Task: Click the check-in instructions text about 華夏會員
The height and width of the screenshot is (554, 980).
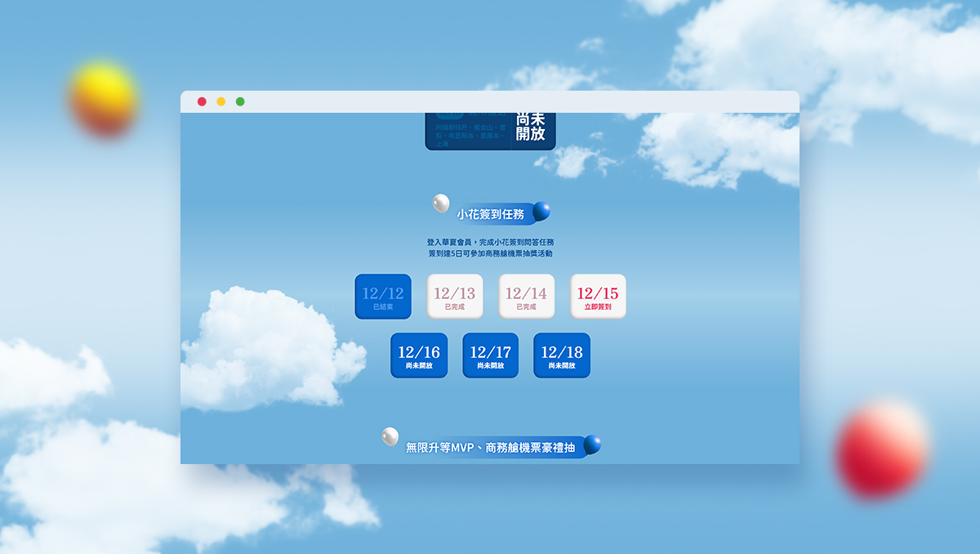Action: tap(490, 248)
